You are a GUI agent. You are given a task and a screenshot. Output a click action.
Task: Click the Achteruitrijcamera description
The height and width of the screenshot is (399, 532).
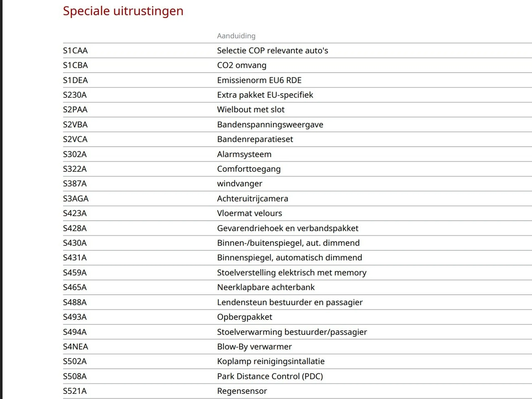point(253,199)
